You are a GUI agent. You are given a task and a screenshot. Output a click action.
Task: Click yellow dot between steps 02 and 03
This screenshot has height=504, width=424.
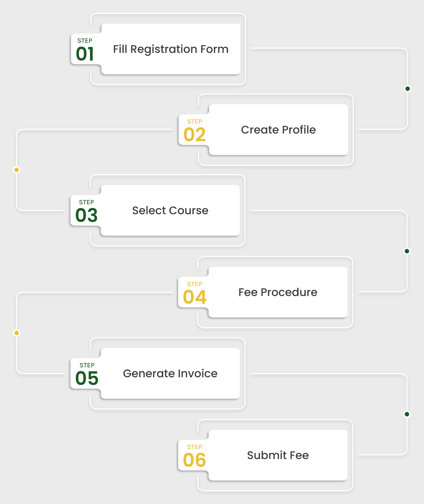pyautogui.click(x=17, y=170)
